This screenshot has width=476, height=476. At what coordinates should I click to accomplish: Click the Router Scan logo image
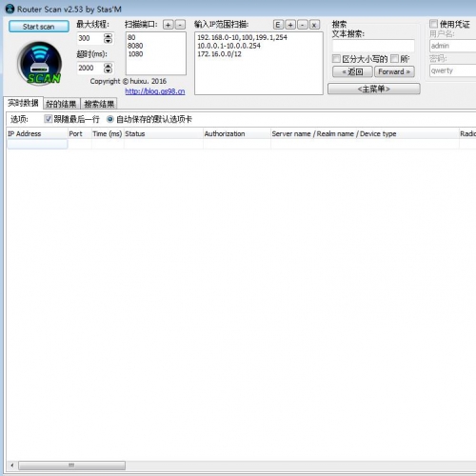[40, 64]
